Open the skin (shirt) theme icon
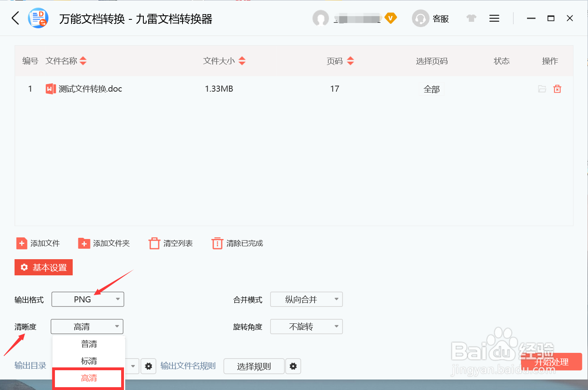 point(471,18)
